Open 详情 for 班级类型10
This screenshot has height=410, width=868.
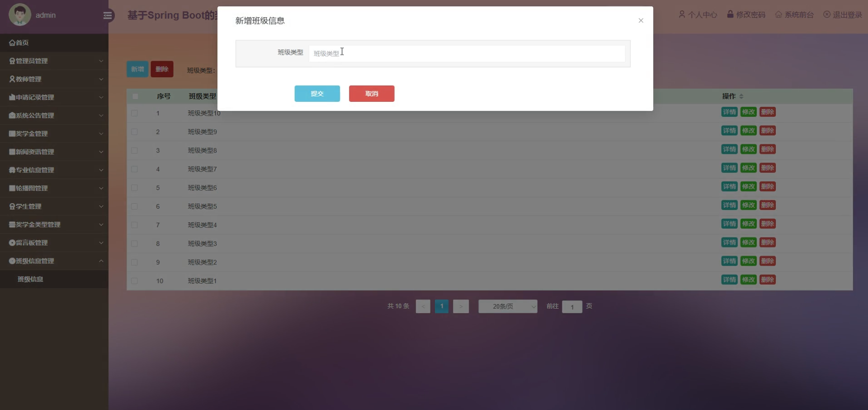tap(729, 112)
